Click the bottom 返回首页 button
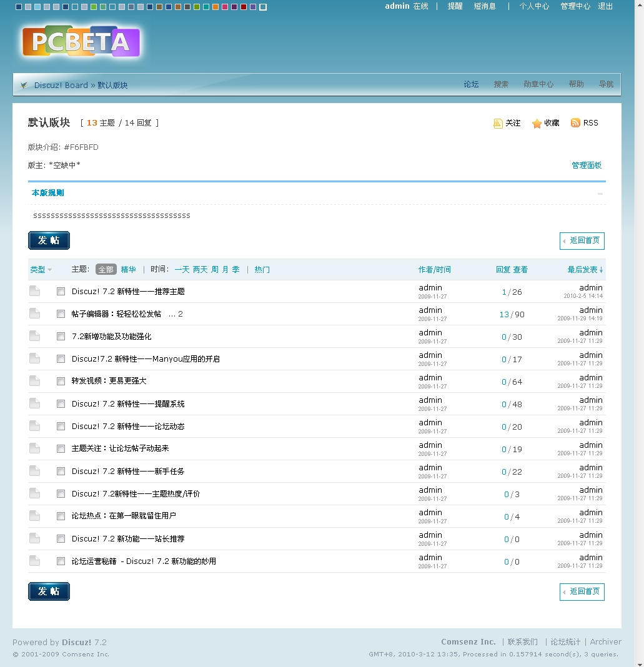Viewport: 644px width, 667px height. tap(582, 591)
